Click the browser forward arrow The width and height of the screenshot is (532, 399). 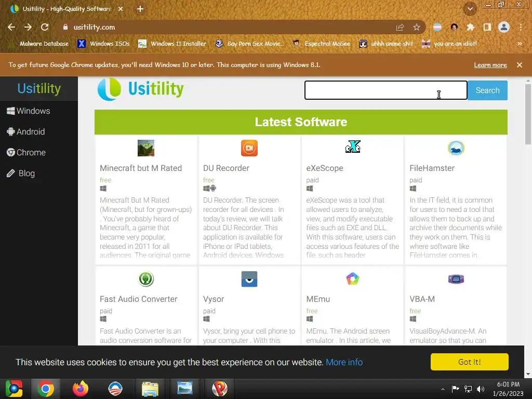28,27
